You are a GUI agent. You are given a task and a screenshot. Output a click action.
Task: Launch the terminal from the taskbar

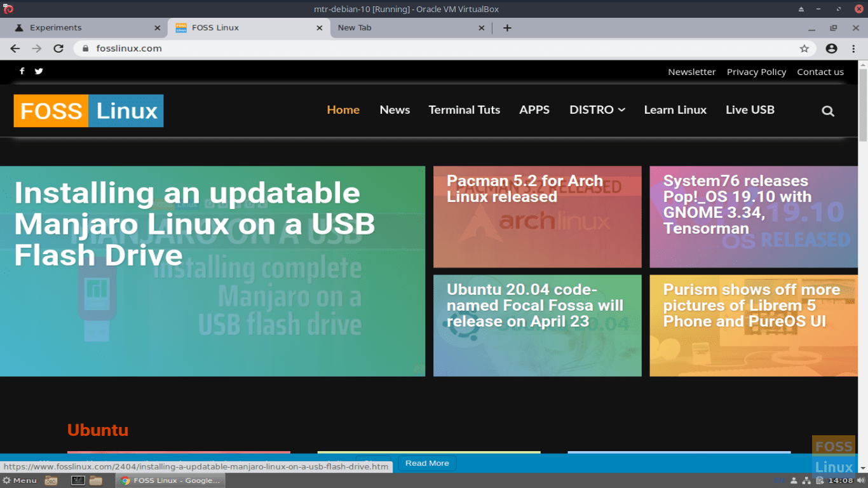(78, 480)
